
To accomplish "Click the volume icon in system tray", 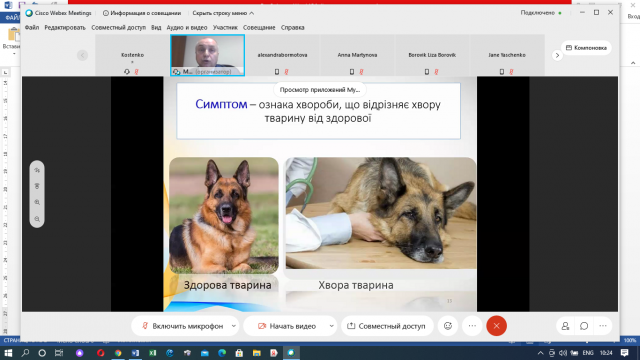I will [563, 353].
